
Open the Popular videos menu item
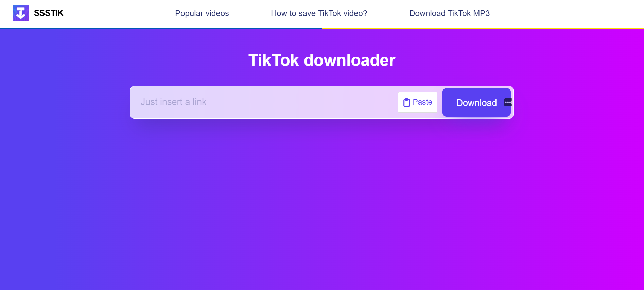pyautogui.click(x=202, y=13)
